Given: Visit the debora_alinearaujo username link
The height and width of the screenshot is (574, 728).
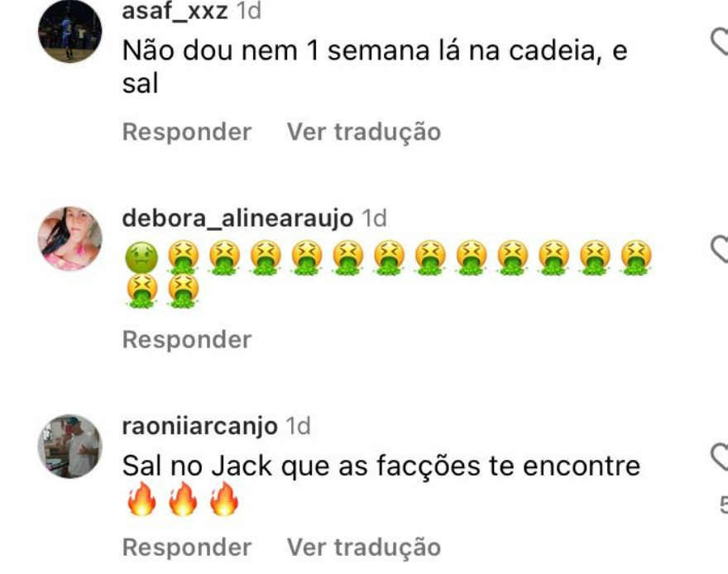Looking at the screenshot, I should click(x=237, y=218).
